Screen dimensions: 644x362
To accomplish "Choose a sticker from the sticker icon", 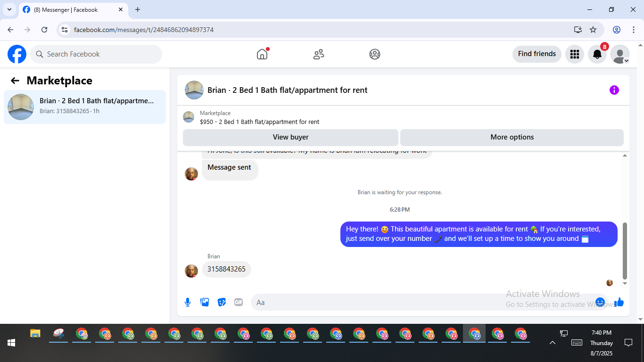I will pos(222,302).
